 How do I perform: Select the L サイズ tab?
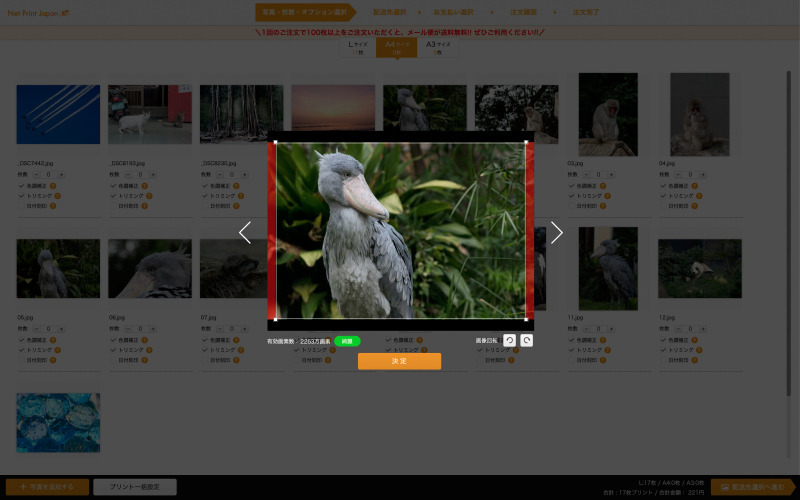tap(358, 47)
